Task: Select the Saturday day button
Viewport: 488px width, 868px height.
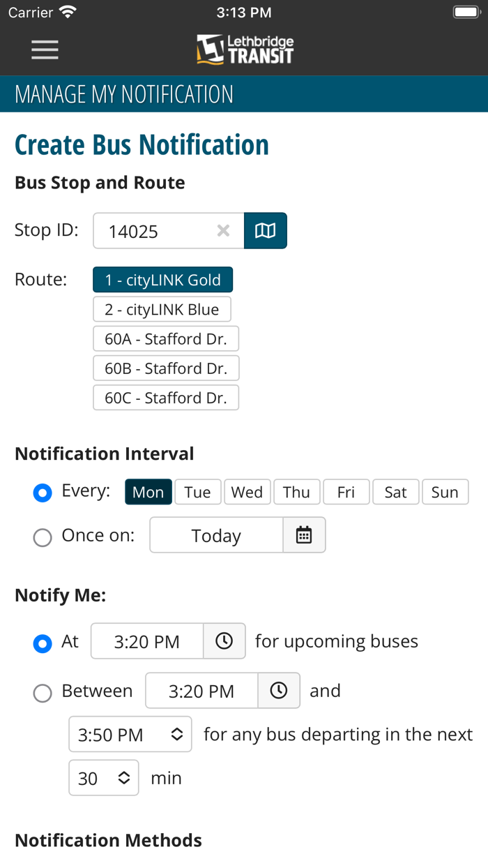Action: [395, 492]
